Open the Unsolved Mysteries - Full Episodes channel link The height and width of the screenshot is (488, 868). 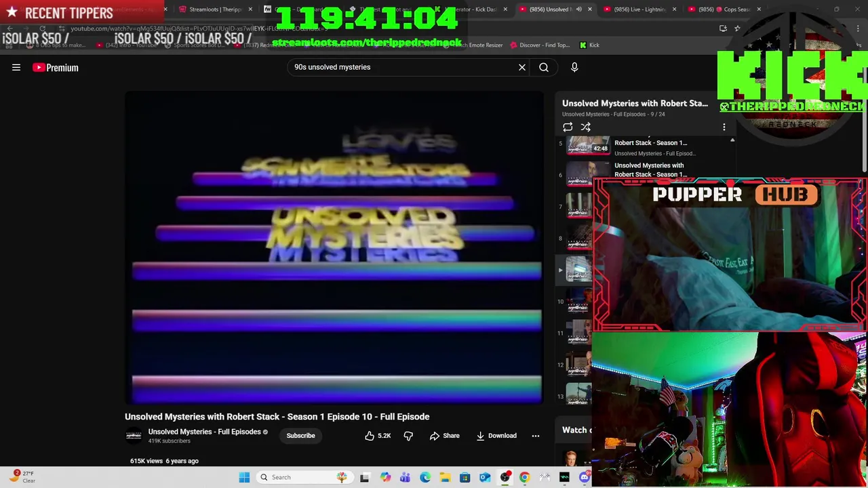(x=204, y=432)
